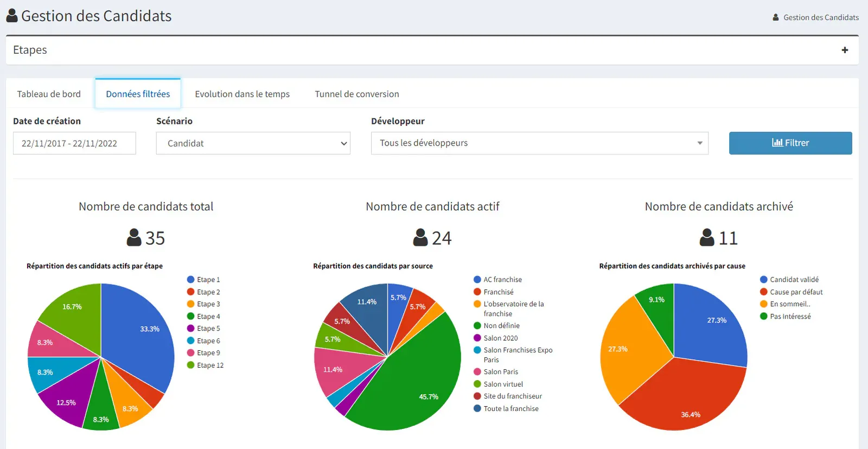Toggle the Cause par défaut legend entry
This screenshot has width=868, height=449.
pyautogui.click(x=792, y=292)
